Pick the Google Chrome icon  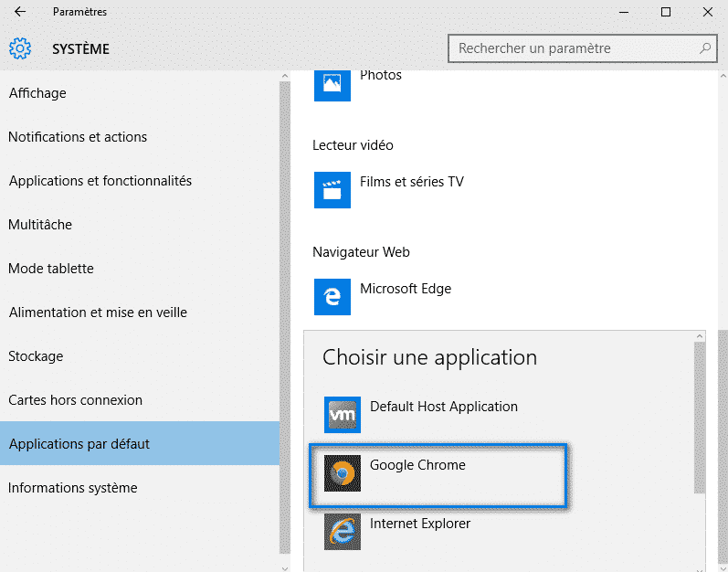(343, 473)
